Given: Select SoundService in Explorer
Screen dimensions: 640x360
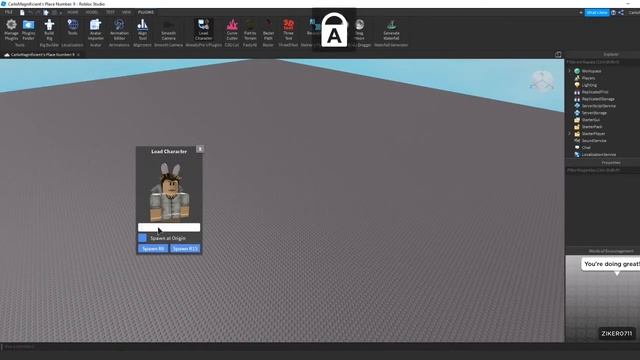Looking at the screenshot, I should tap(593, 140).
